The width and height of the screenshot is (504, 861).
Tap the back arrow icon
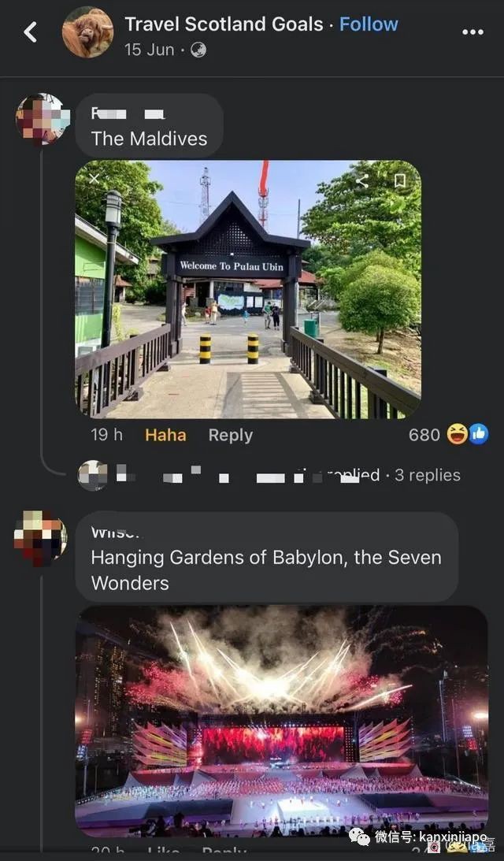click(30, 32)
